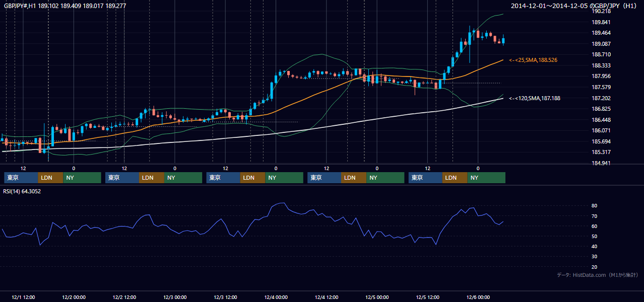Screen dimensions: 644x302
Task: Select the 東京 session block for December 2
Action: pos(122,178)
